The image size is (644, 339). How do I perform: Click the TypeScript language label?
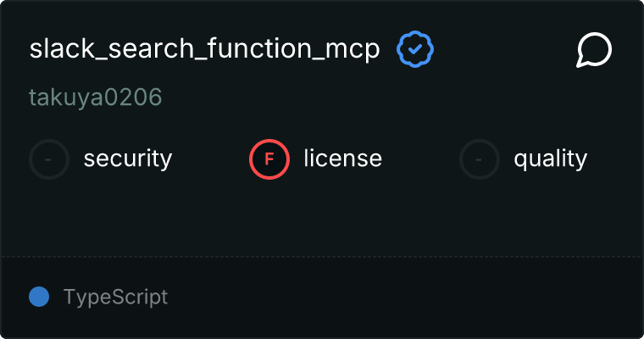(x=115, y=297)
